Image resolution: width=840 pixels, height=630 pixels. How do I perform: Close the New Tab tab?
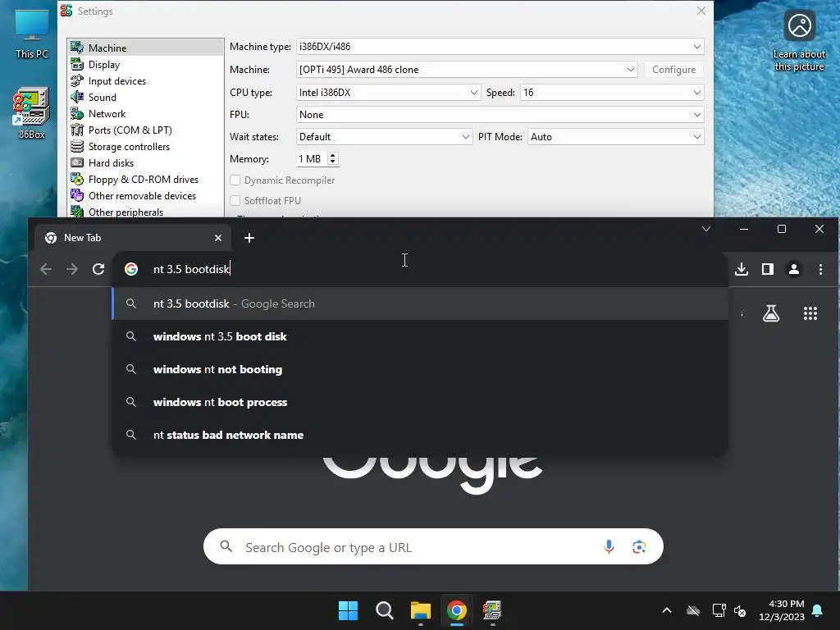(x=218, y=238)
